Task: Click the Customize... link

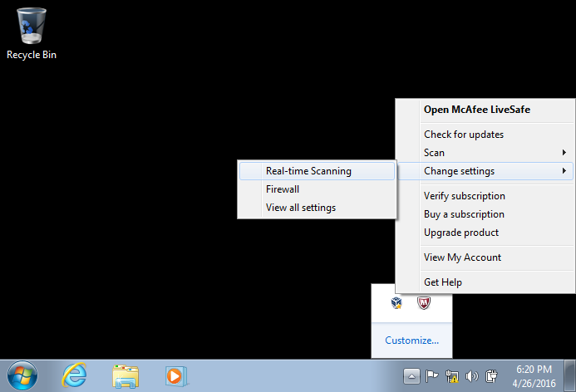Action: coord(411,341)
